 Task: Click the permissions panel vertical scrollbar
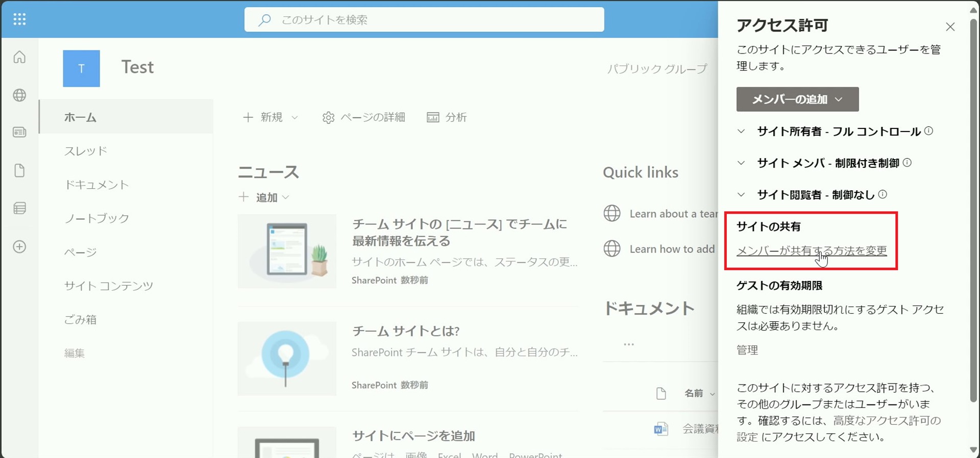pos(973,204)
